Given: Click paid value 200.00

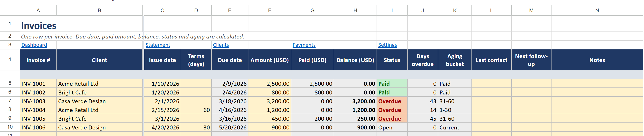Looking at the screenshot, I should point(312,119).
